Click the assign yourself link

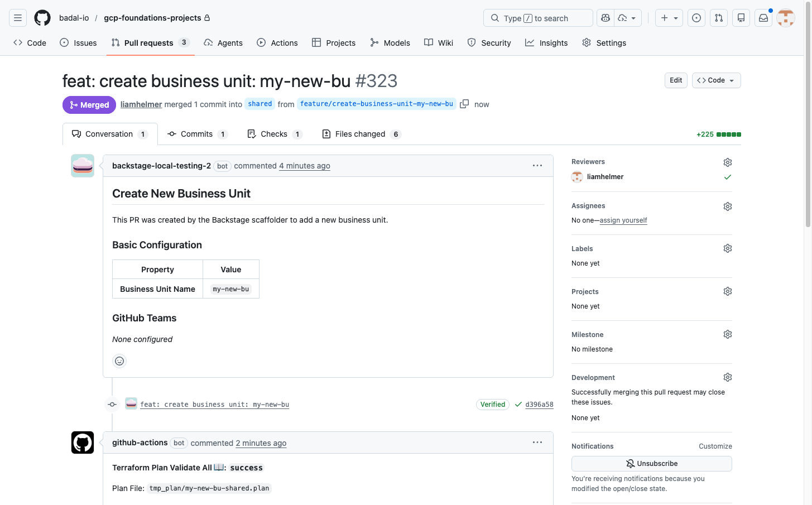[x=623, y=220]
